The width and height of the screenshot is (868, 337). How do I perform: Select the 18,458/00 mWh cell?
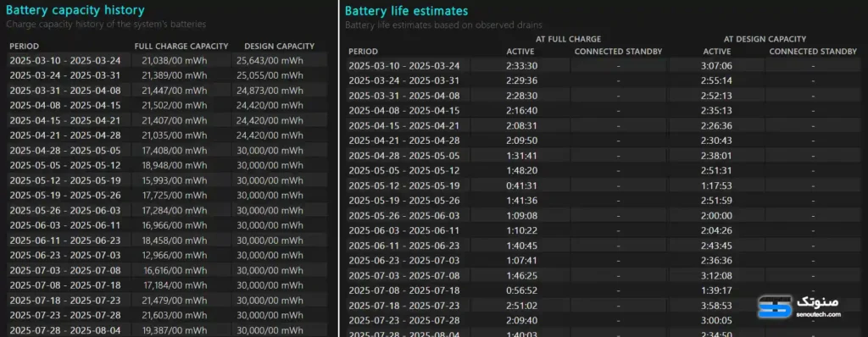click(x=175, y=240)
